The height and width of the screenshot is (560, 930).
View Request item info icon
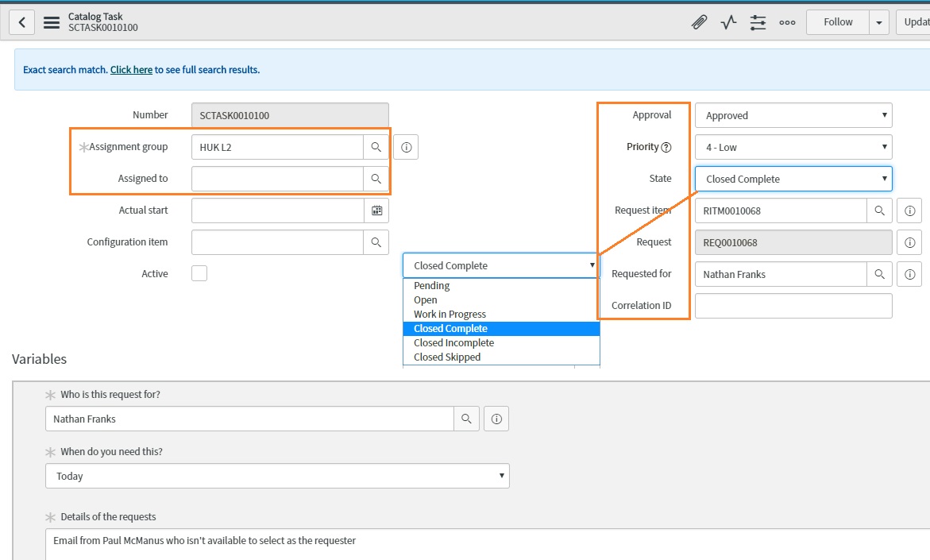click(x=910, y=210)
